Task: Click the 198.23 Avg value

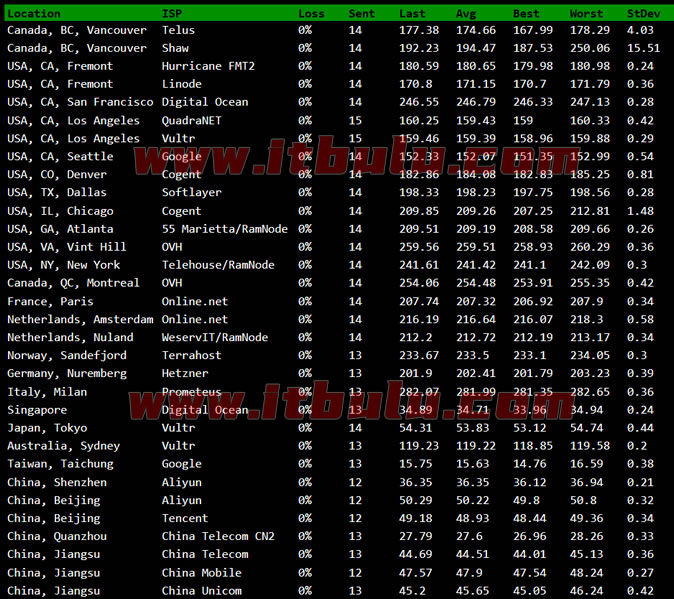Action: (x=476, y=193)
